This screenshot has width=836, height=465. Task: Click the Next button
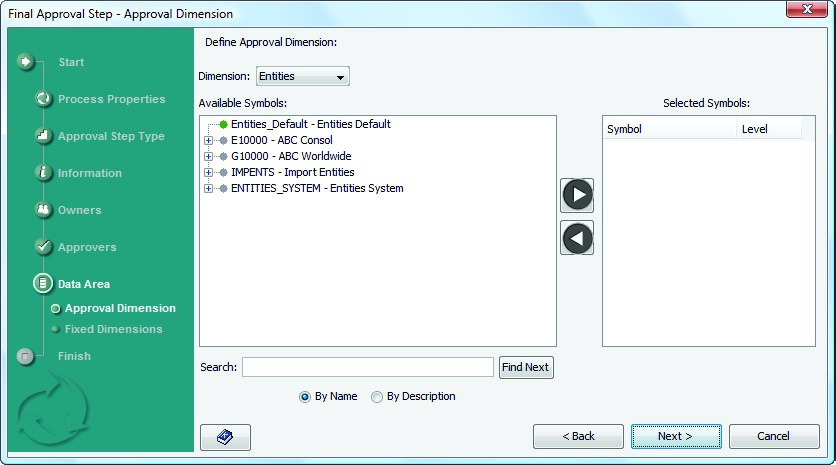tap(676, 436)
